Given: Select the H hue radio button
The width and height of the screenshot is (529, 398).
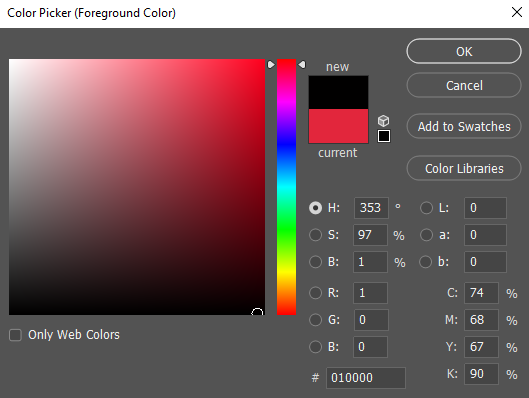Looking at the screenshot, I should click(x=315, y=208).
